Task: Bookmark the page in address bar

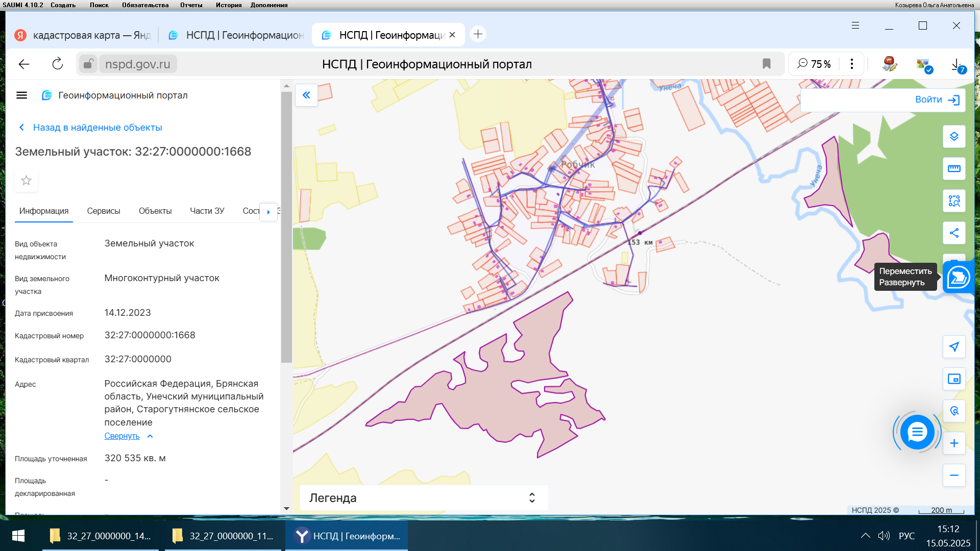Action: click(x=766, y=64)
